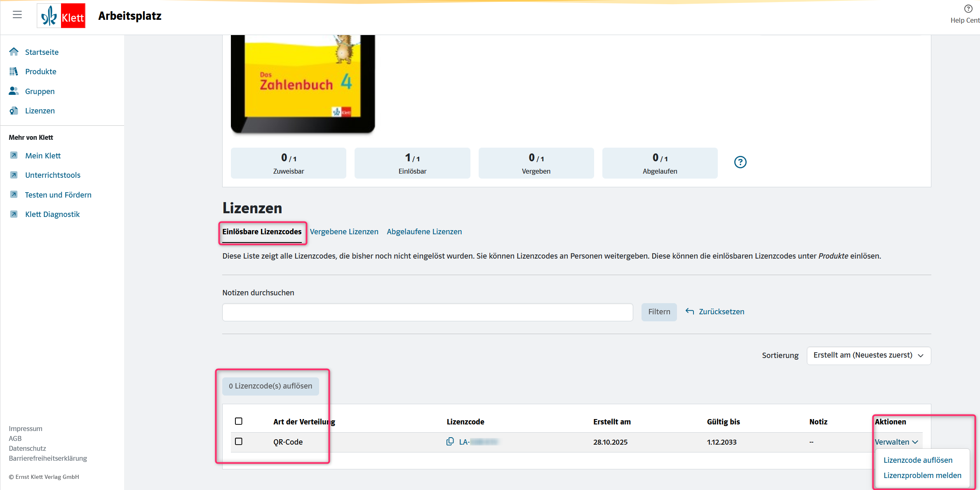The height and width of the screenshot is (490, 980).
Task: Check the QR-Code row checkbox
Action: click(x=238, y=441)
